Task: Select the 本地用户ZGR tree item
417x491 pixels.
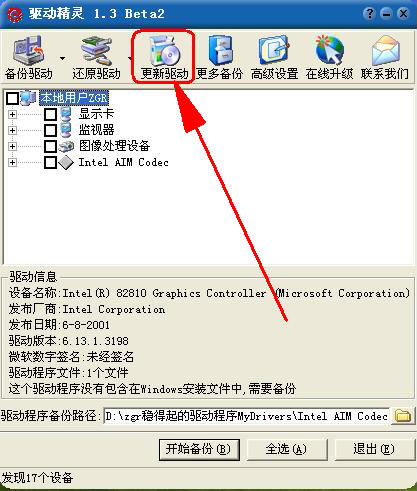Action: pyautogui.click(x=74, y=98)
